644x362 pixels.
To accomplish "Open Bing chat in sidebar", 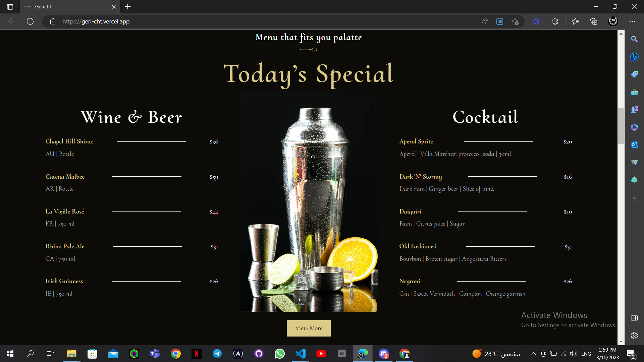I will click(x=634, y=57).
